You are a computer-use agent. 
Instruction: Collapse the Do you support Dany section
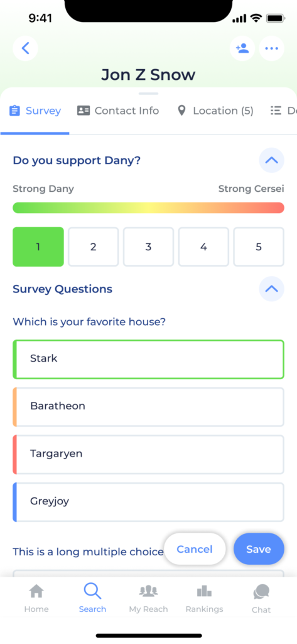pyautogui.click(x=271, y=160)
